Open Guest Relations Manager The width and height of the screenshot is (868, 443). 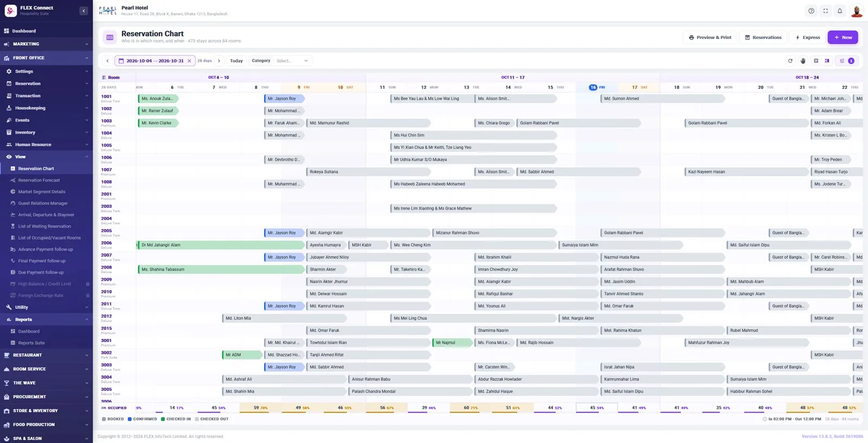click(46, 203)
